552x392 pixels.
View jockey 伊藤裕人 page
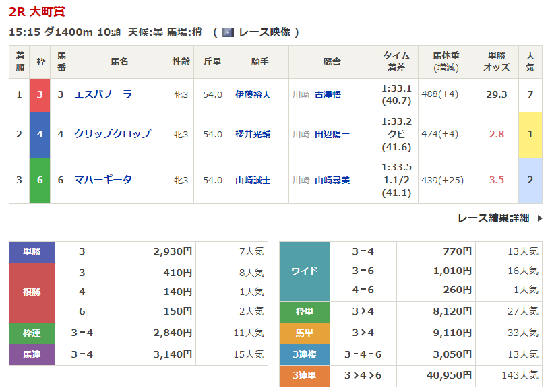tap(253, 95)
